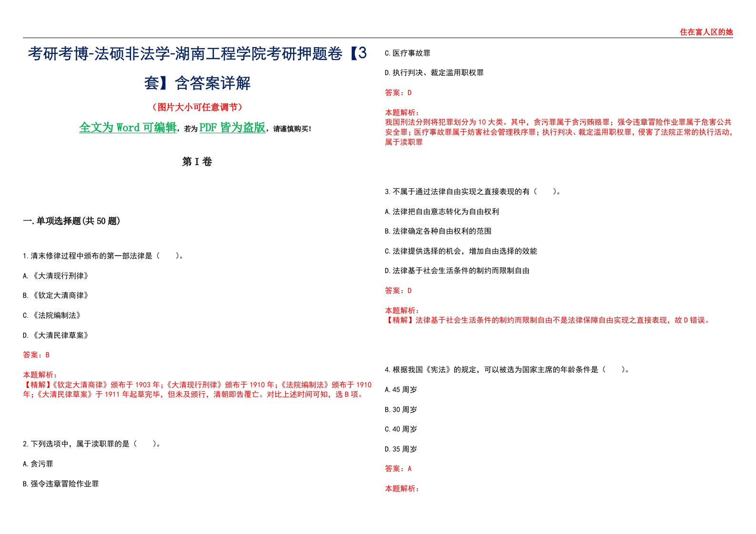Select option B.30周岁
756x534 pixels.
pos(401,409)
